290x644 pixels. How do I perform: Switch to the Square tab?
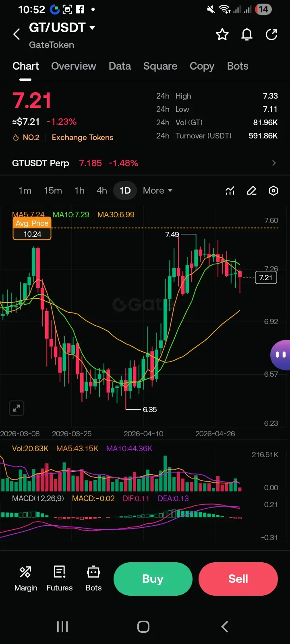click(160, 66)
